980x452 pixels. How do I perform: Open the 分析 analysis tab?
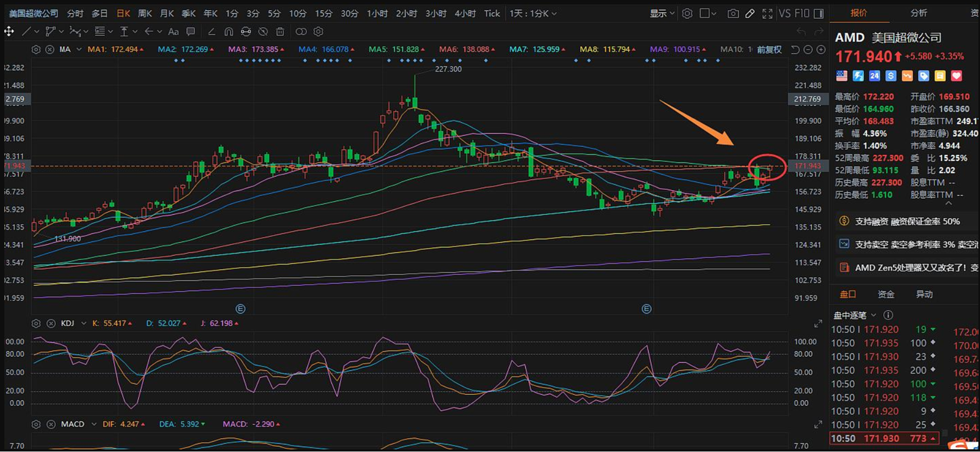(919, 13)
